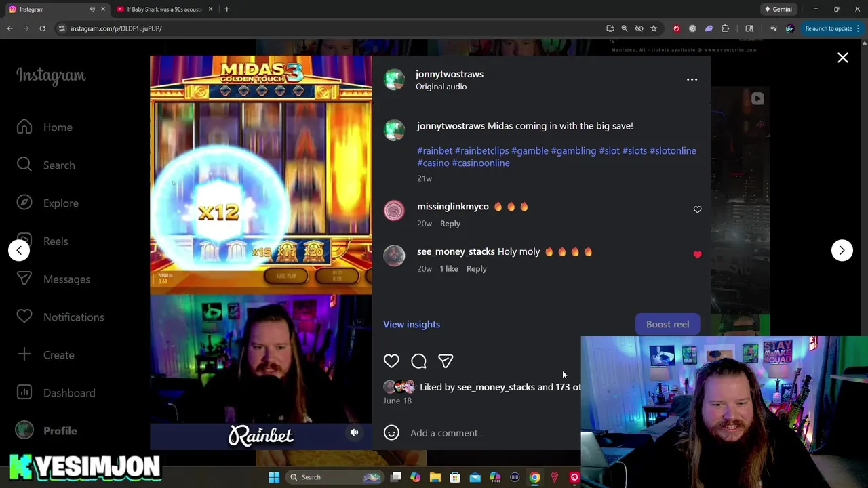
Task: Open the emoji picker beside Add a comment
Action: [x=391, y=432]
